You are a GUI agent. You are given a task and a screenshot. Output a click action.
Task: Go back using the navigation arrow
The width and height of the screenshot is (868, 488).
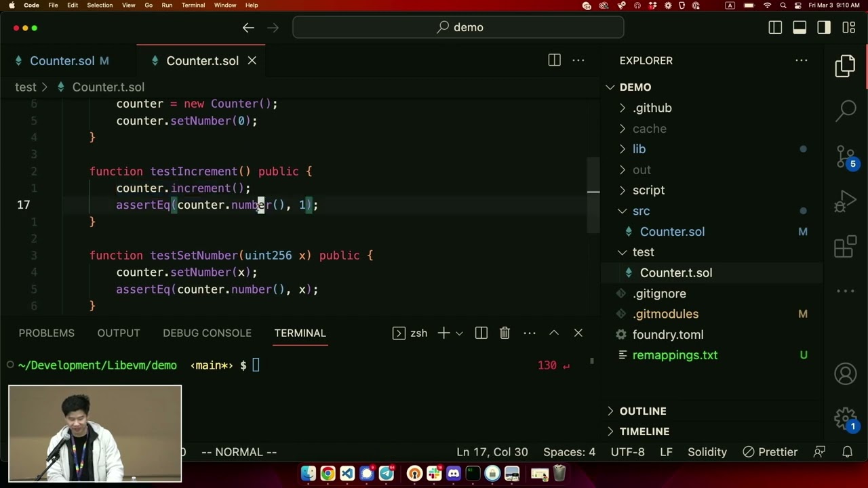click(x=248, y=28)
